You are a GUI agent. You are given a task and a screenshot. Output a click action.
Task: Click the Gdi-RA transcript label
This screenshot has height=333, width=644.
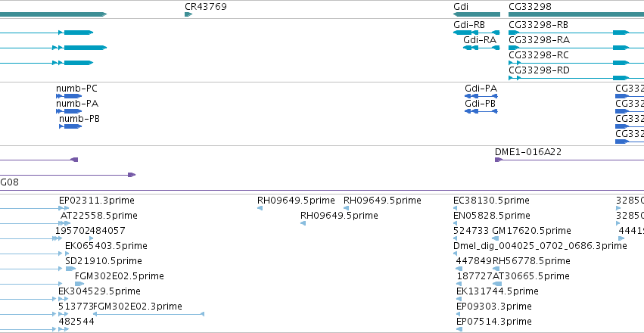tap(480, 40)
